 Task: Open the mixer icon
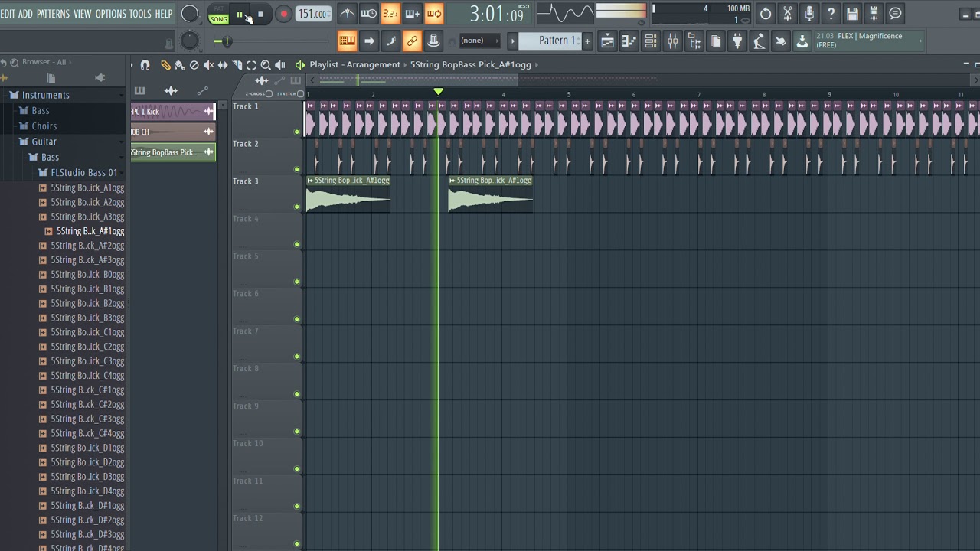pyautogui.click(x=672, y=41)
